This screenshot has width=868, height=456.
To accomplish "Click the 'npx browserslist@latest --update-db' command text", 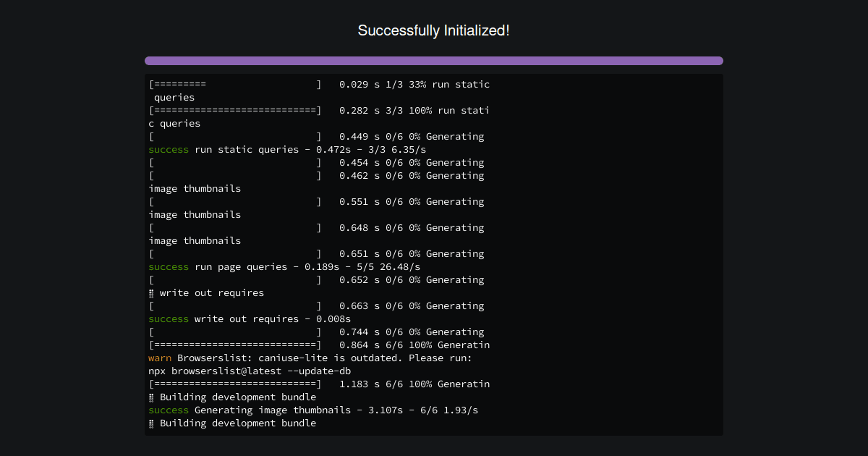I will coord(250,371).
